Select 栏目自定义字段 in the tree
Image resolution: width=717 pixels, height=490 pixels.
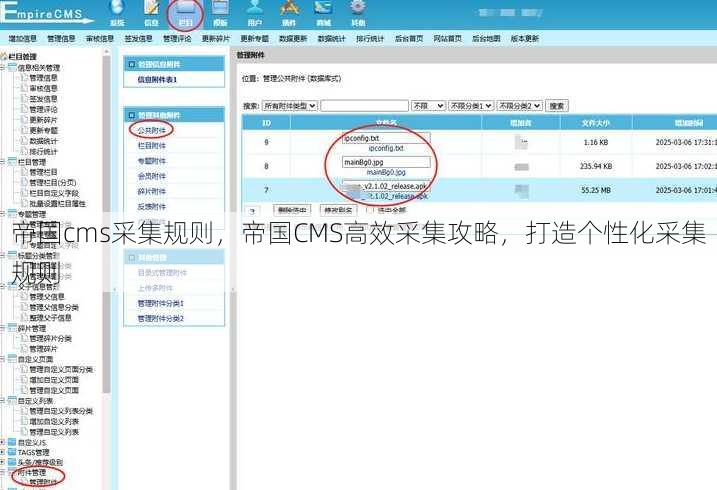coord(54,193)
